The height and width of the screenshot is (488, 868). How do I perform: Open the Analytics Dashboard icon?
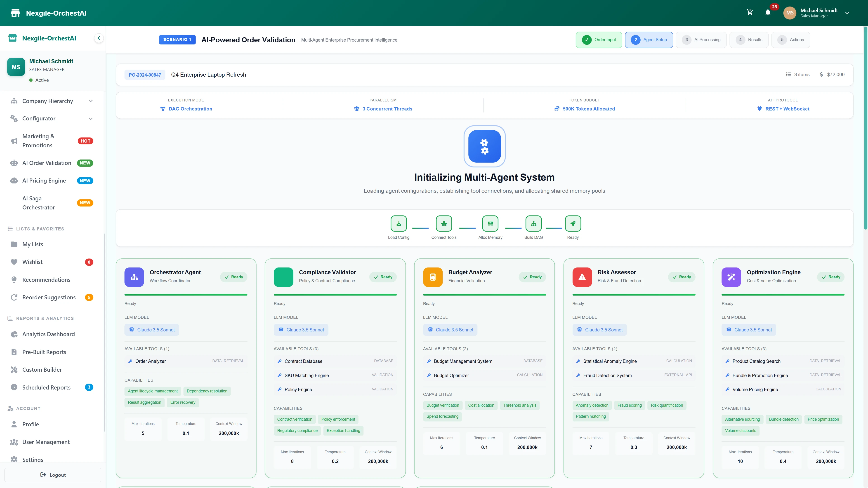(x=14, y=334)
